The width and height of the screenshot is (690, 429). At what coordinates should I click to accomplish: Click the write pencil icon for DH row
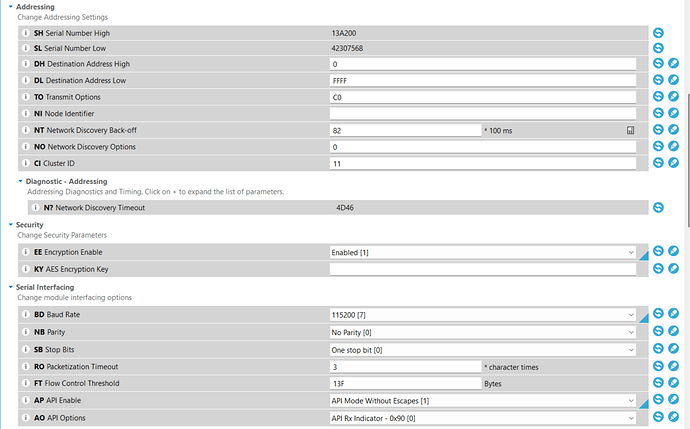(x=673, y=64)
